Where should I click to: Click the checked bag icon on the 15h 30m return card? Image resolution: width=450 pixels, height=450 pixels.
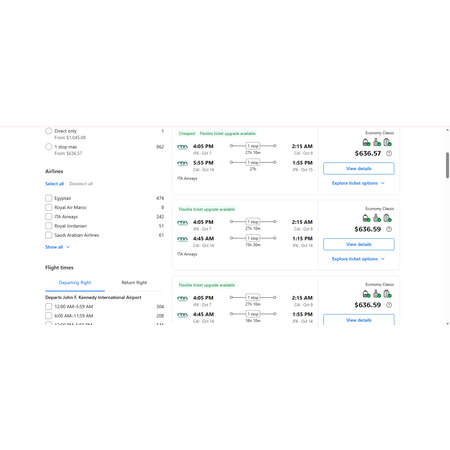387,218
